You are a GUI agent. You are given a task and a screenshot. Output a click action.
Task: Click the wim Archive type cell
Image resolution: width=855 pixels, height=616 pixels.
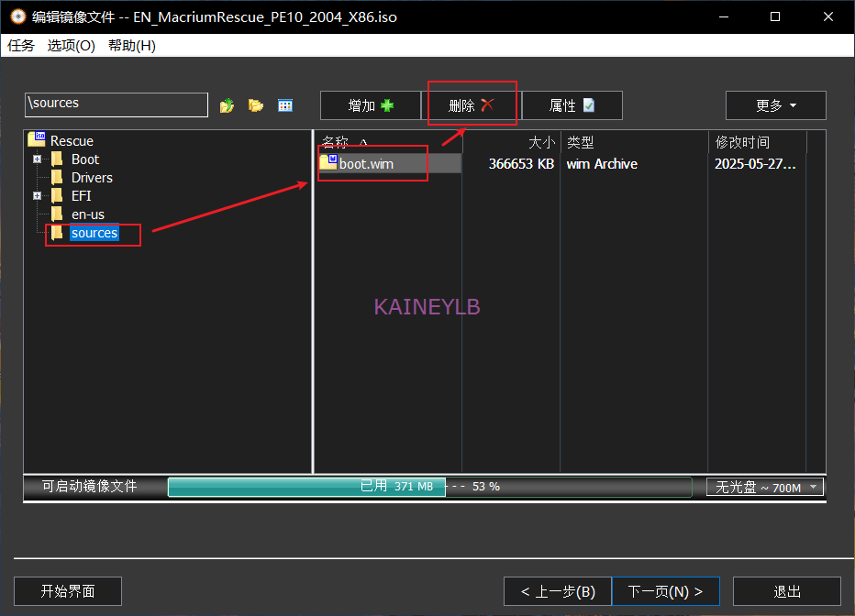(602, 163)
